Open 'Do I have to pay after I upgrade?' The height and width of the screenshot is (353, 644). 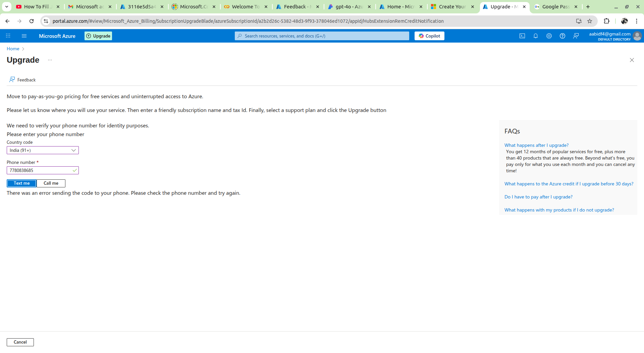538,197
